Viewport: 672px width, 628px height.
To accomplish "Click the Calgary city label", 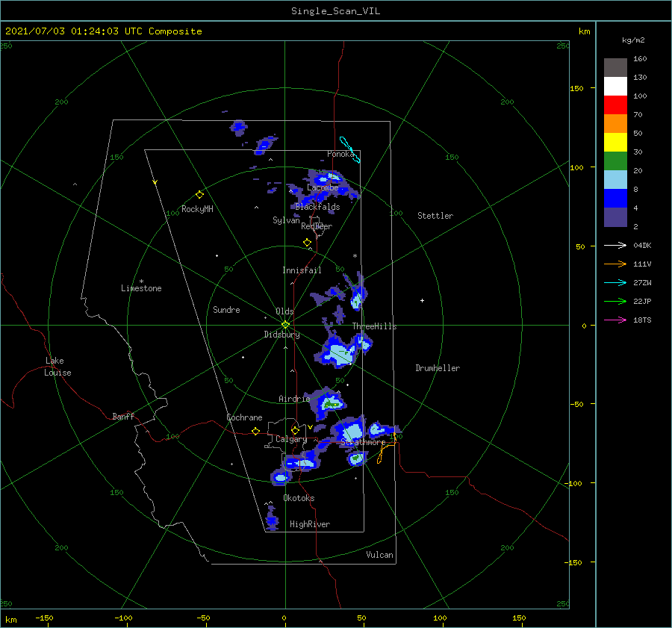I will [x=291, y=439].
